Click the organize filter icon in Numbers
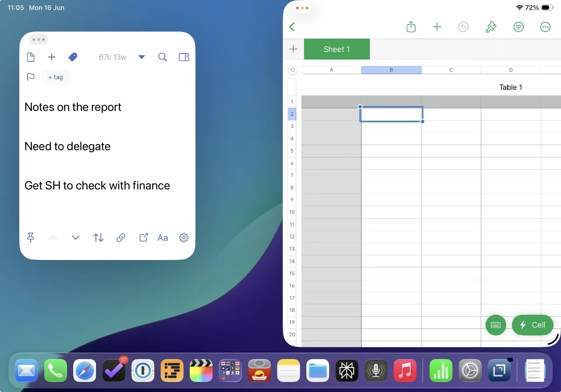Image resolution: width=561 pixels, height=392 pixels. [518, 27]
